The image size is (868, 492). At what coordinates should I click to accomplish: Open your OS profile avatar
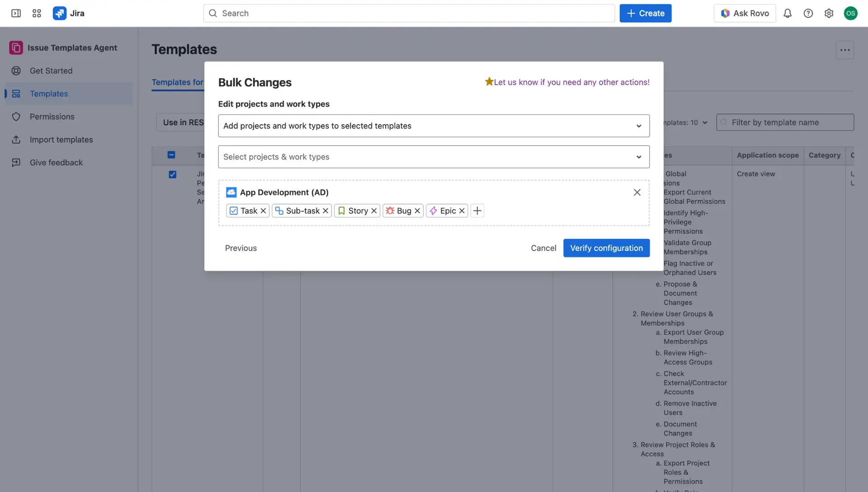[851, 13]
